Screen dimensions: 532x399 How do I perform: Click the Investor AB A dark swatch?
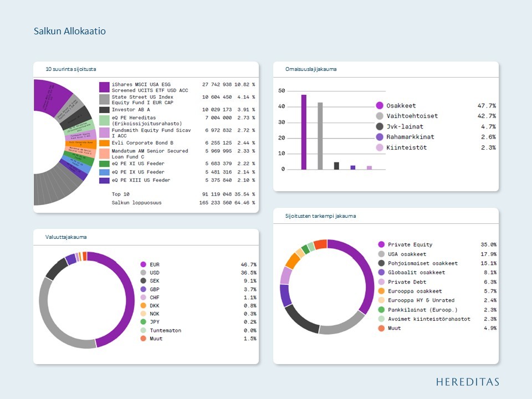(104, 110)
